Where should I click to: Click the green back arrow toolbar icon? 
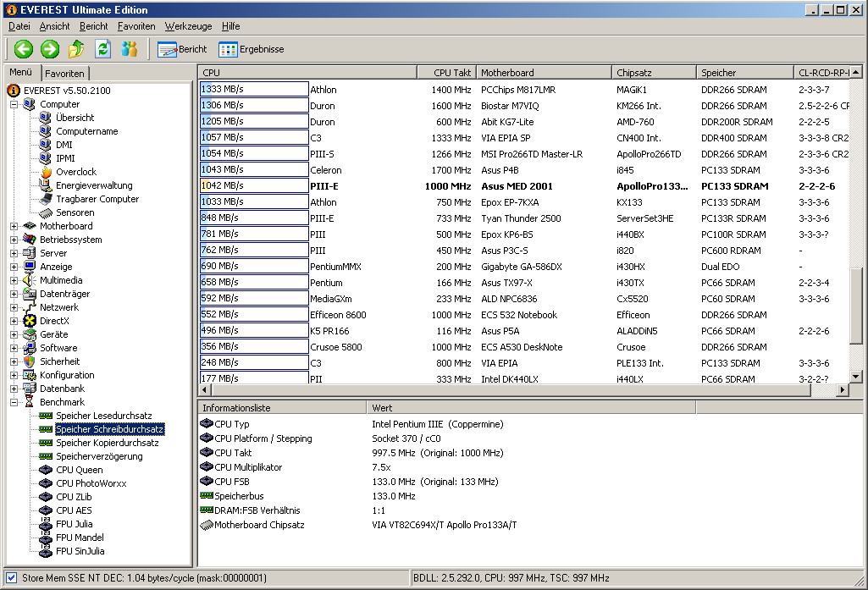point(23,49)
